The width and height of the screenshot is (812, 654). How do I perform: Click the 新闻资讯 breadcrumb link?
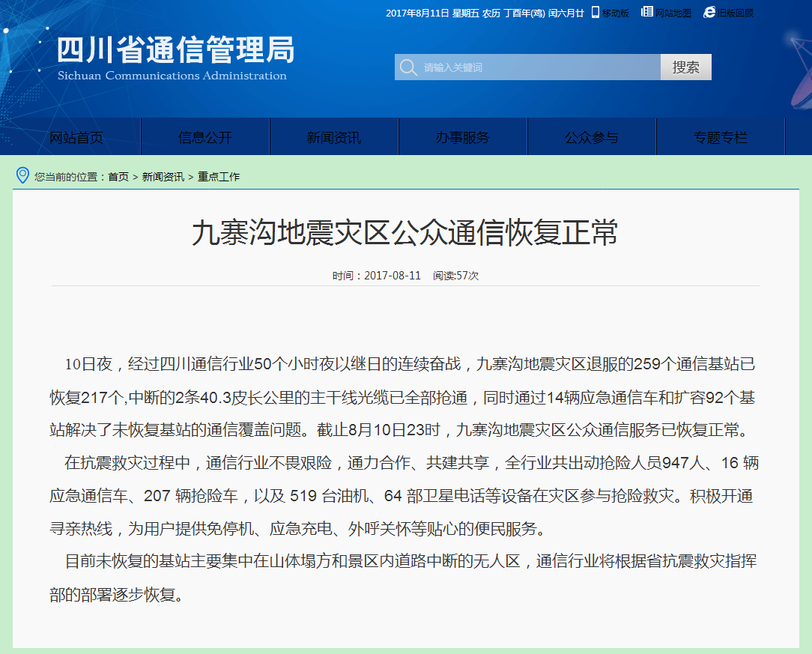point(163,177)
